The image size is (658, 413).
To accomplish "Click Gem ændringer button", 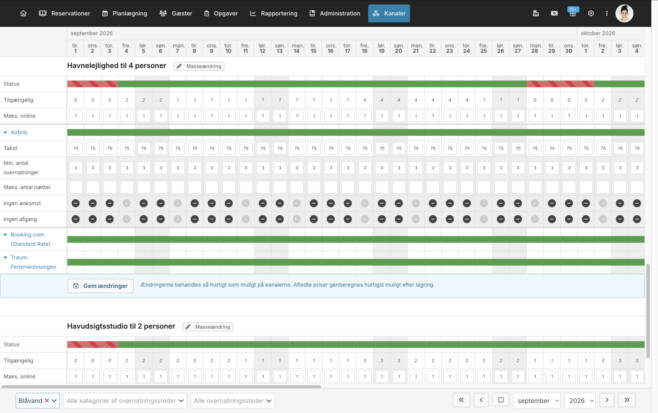I will point(100,286).
